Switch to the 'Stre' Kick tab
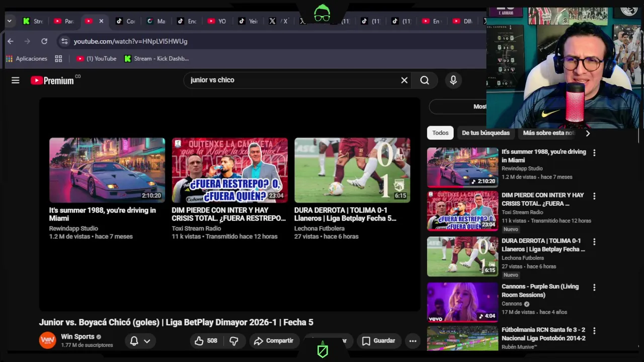 [x=33, y=21]
